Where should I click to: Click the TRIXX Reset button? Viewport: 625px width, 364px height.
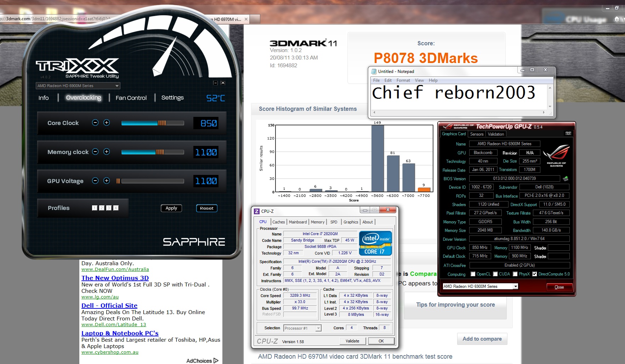tap(207, 208)
